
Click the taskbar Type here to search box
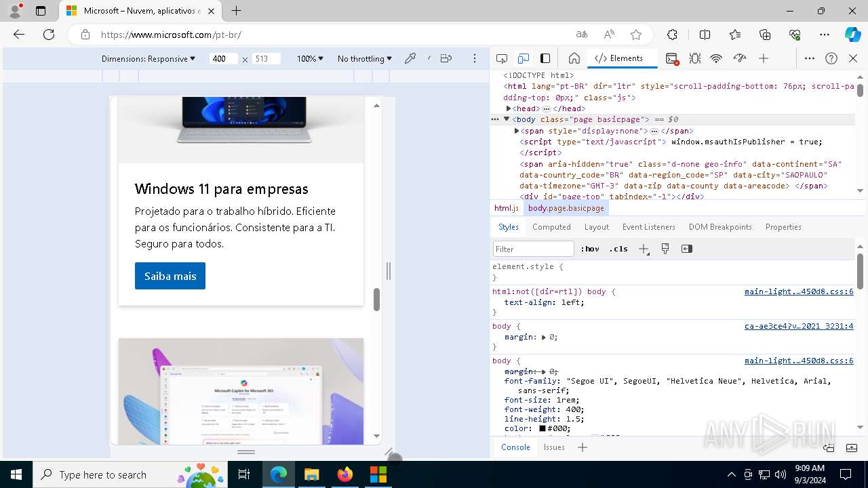[x=131, y=474]
